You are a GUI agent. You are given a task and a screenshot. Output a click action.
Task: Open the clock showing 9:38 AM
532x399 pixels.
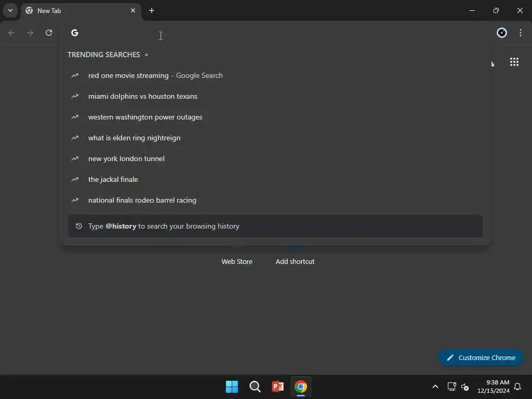click(x=494, y=387)
